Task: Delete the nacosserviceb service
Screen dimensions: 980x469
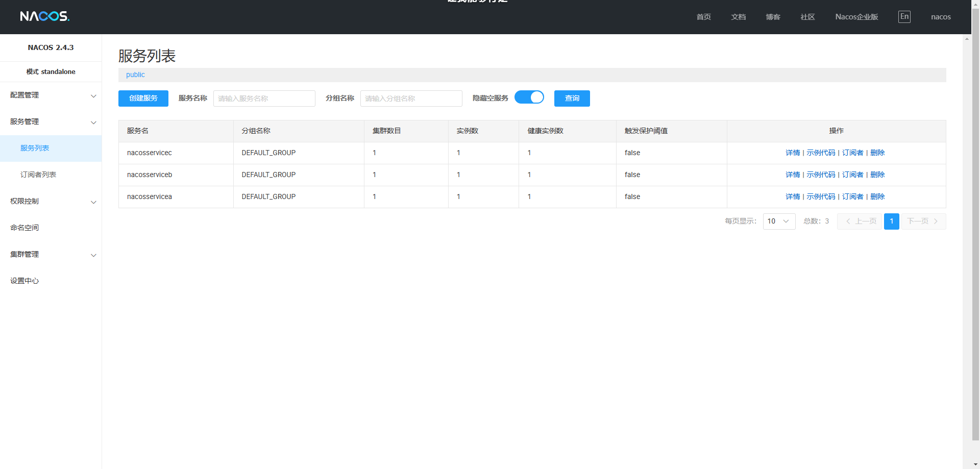Action: 877,175
